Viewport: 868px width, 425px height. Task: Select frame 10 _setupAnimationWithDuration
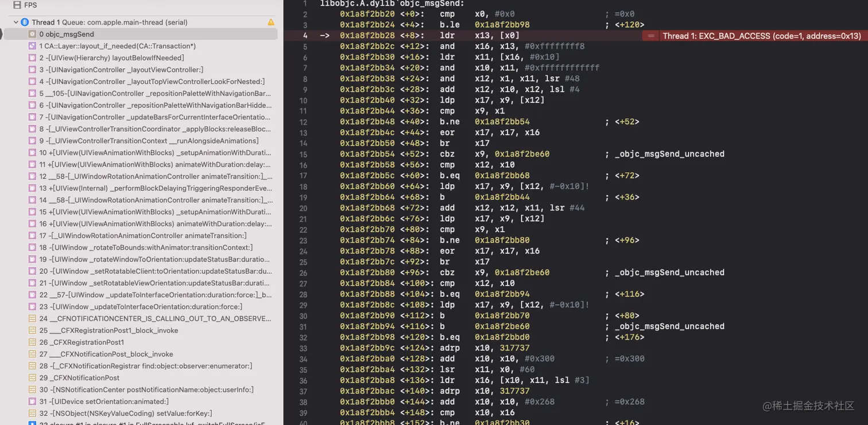coord(141,153)
